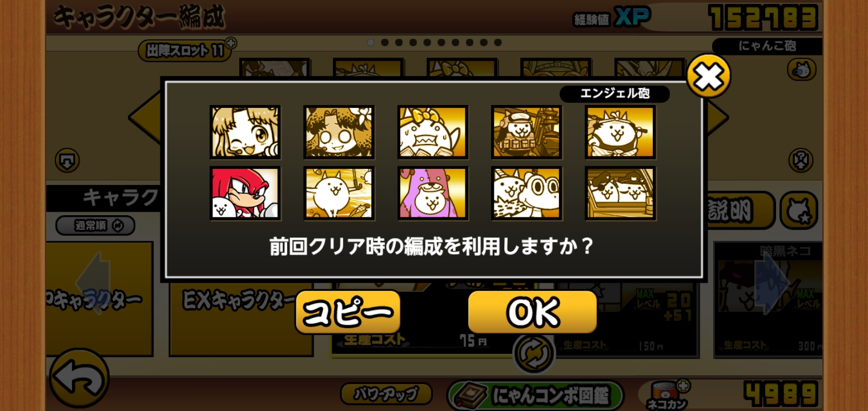The image size is (868, 411).
Task: Click the コピー (Copy) button
Action: 348,312
